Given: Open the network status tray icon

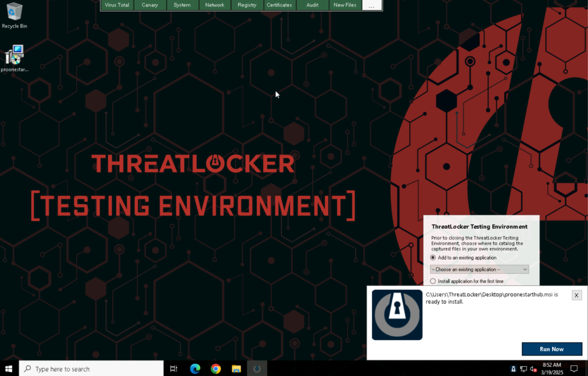Looking at the screenshot, I should coord(523,369).
